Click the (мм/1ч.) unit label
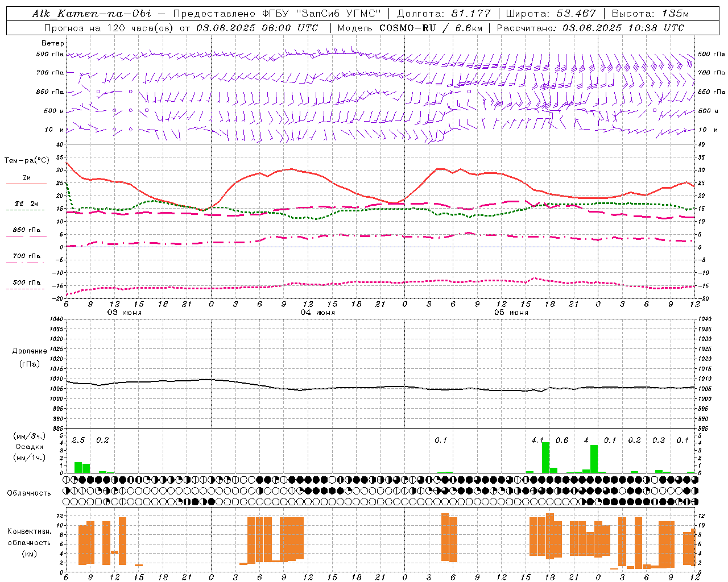728x582 pixels. click(30, 458)
